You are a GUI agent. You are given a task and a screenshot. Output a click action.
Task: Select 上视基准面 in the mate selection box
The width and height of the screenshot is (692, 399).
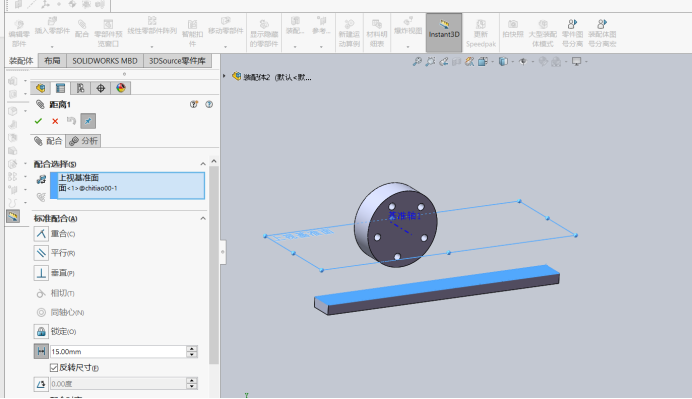[79, 177]
